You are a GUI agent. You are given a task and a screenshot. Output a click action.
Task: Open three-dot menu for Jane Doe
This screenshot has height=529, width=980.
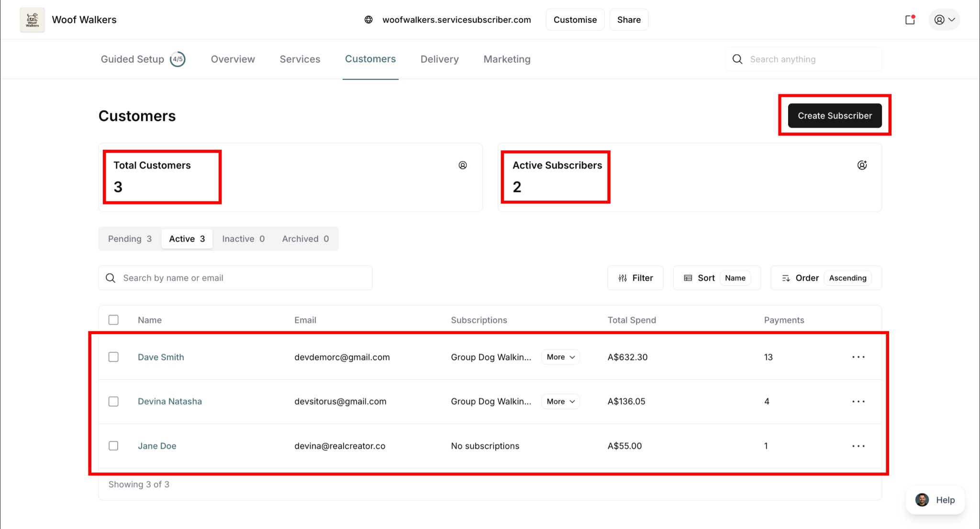[858, 446]
